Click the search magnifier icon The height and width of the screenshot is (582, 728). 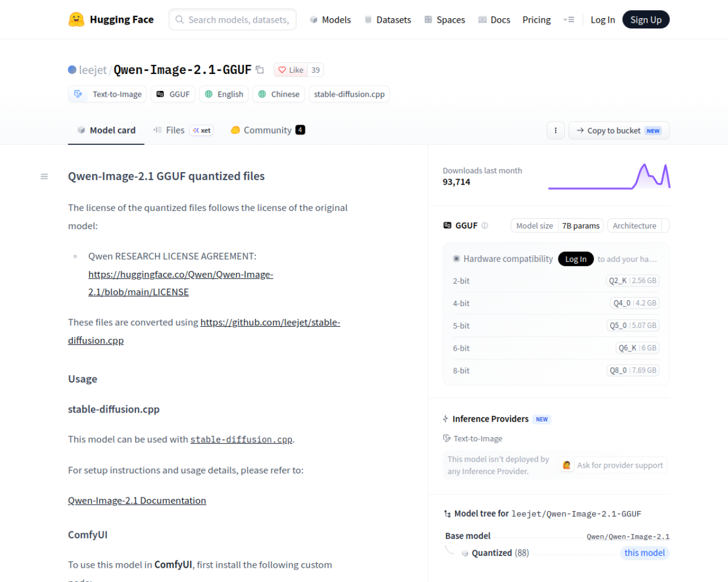coord(180,20)
